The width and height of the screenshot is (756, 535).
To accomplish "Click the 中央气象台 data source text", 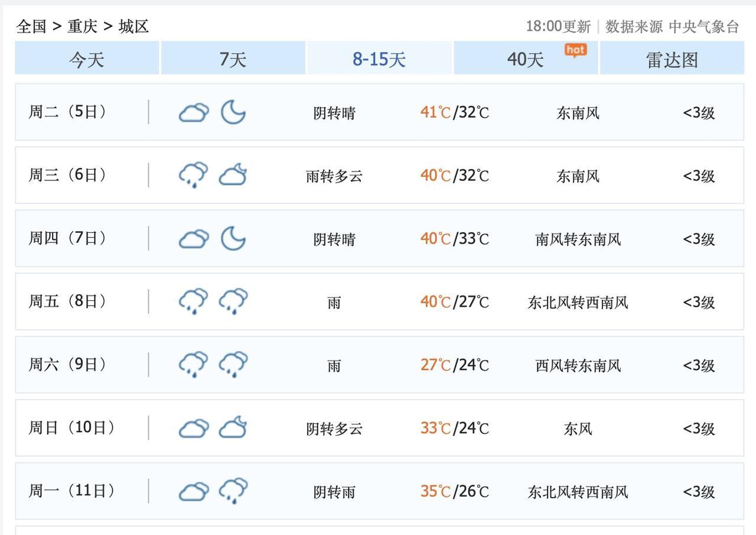I will (703, 27).
